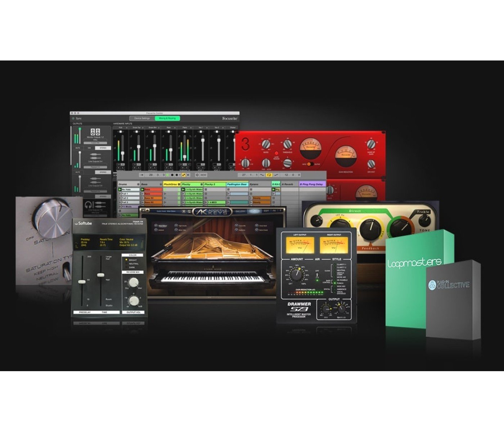Toggle the Auto Release button on compressor
Image resolution: width=504 pixels, height=432 pixels.
[276, 153]
